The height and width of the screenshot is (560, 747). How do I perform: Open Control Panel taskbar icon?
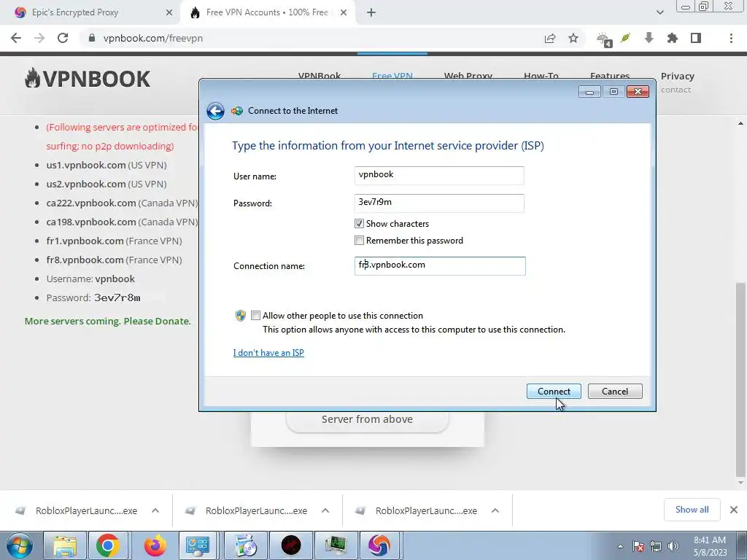click(198, 545)
